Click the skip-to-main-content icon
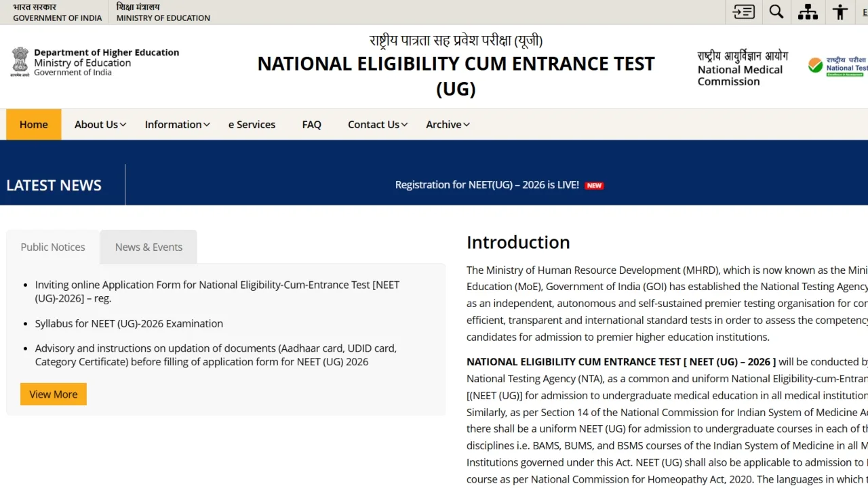868x488 pixels. (743, 12)
